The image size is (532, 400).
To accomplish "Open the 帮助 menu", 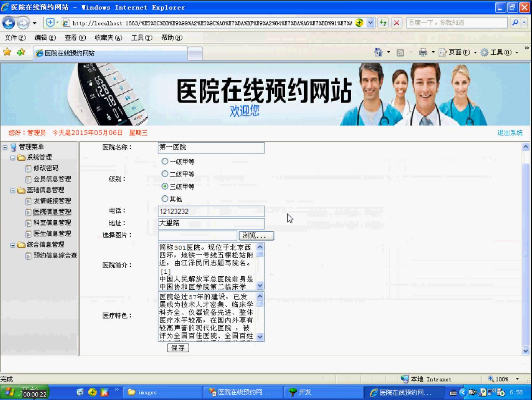I will pyautogui.click(x=172, y=38).
